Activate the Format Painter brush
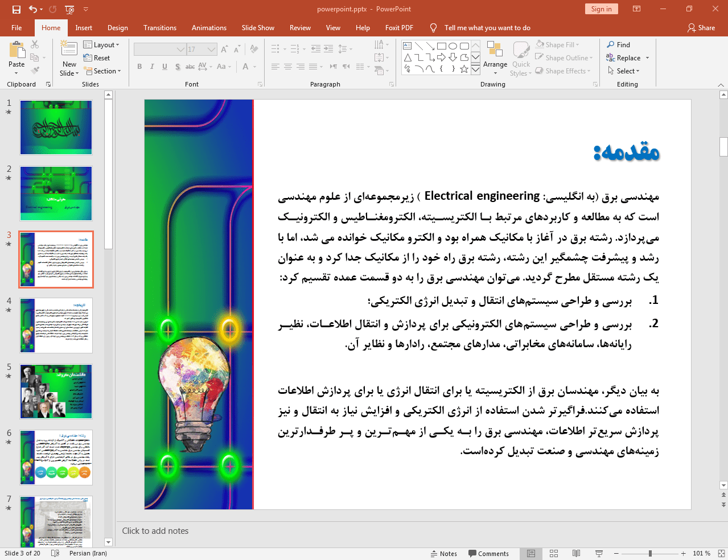The height and width of the screenshot is (560, 728). (35, 70)
